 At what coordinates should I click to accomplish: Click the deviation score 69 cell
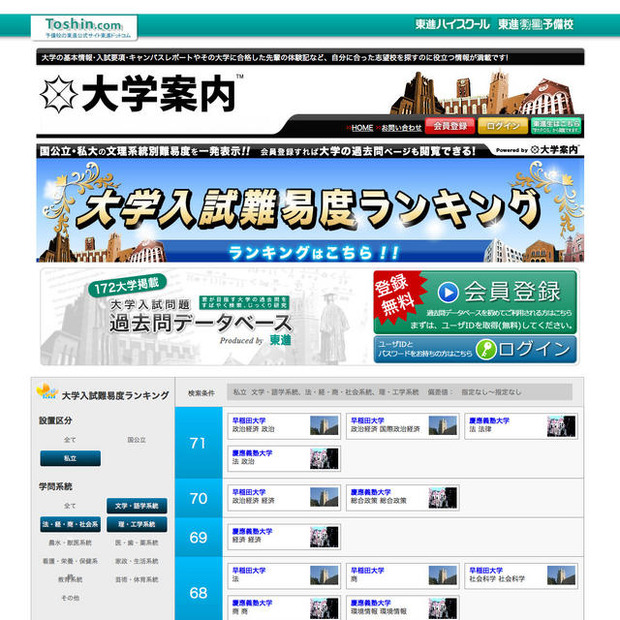tap(198, 537)
